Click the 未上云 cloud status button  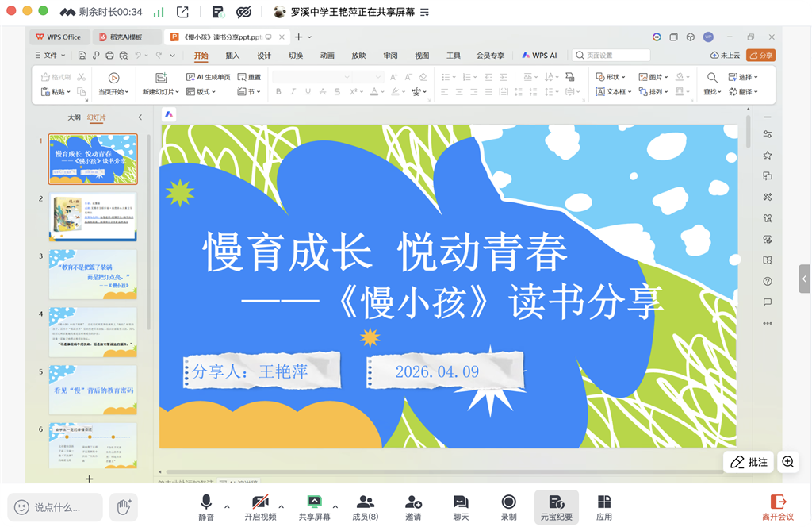tap(725, 56)
